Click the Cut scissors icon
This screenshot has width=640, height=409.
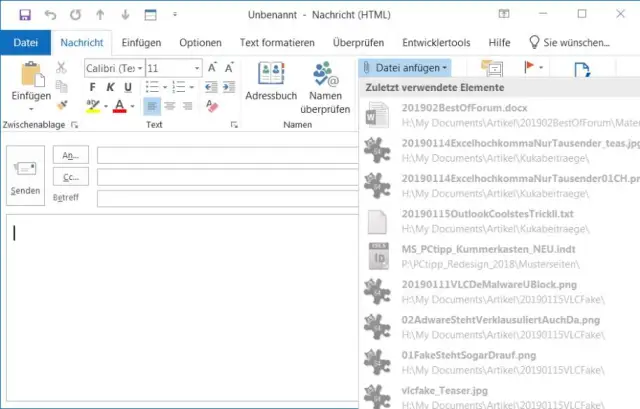point(62,68)
